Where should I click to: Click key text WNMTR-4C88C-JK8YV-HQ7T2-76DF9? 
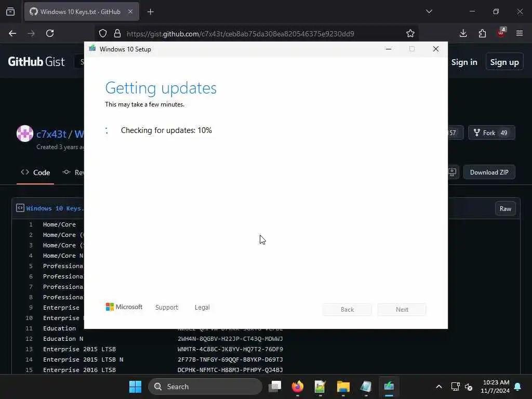click(x=230, y=349)
